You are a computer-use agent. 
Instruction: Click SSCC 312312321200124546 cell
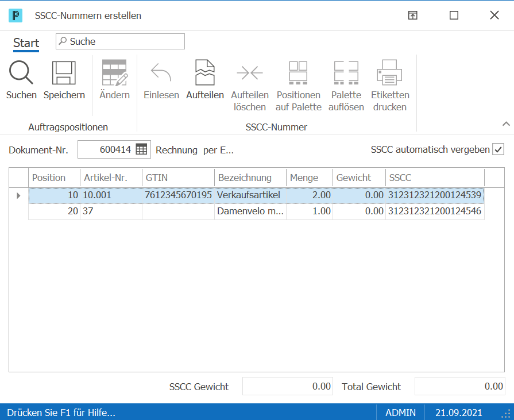pos(435,211)
